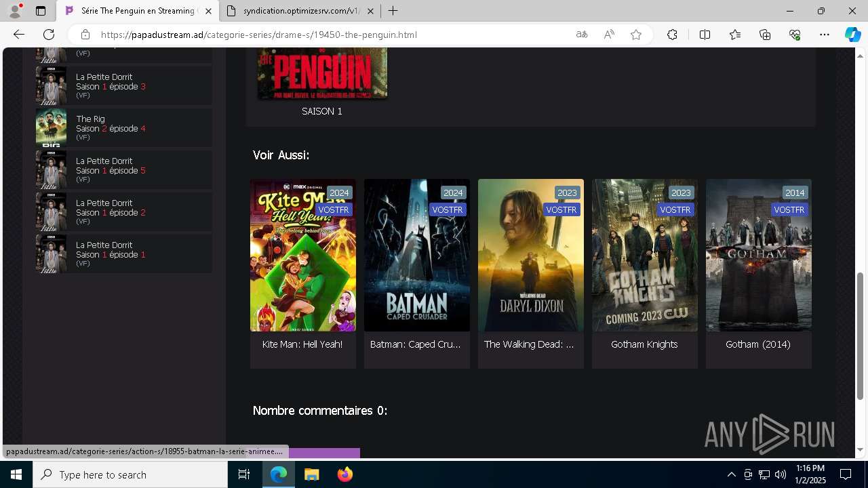Image resolution: width=868 pixels, height=488 pixels.
Task: Open Tab actions menu
Action: click(x=41, y=11)
